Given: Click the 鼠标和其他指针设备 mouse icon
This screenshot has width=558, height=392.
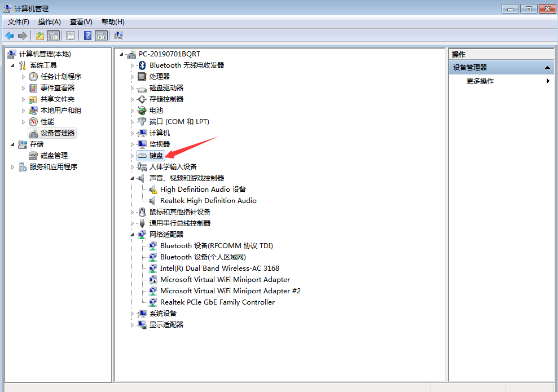Looking at the screenshot, I should click(142, 212).
